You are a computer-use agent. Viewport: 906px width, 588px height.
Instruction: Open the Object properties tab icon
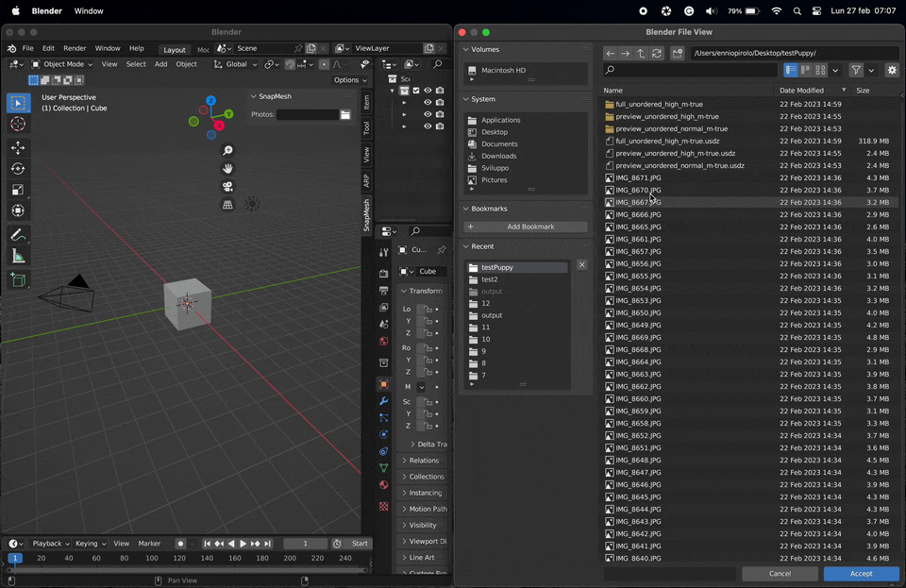(x=384, y=384)
